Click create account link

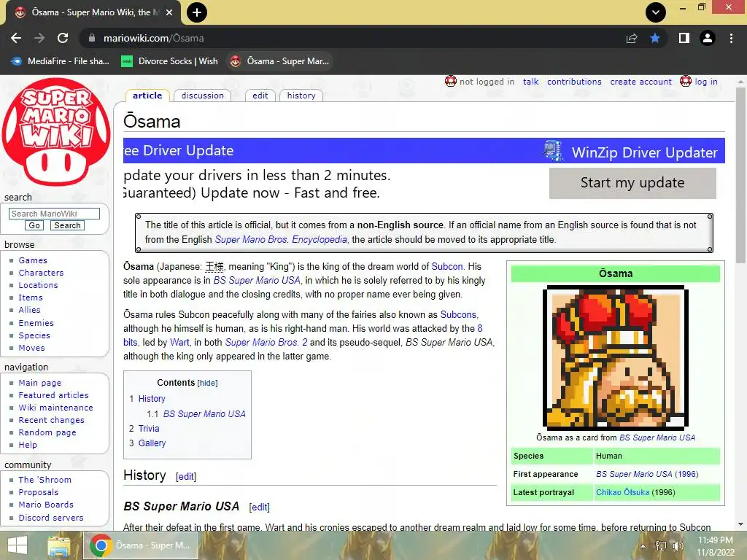click(x=640, y=82)
